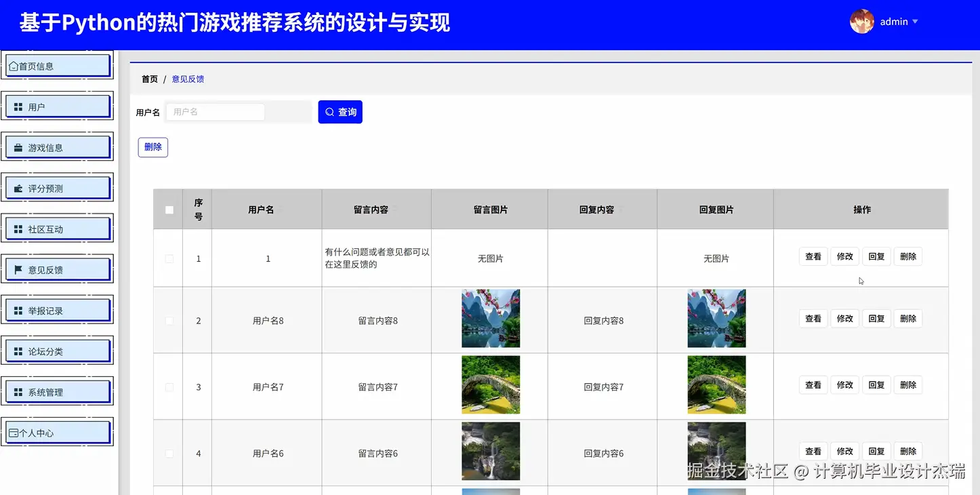This screenshot has height=495, width=980.
Task: Click the message text 有什么问题或者意见都可以在这里反馈的
Action: pyautogui.click(x=377, y=258)
